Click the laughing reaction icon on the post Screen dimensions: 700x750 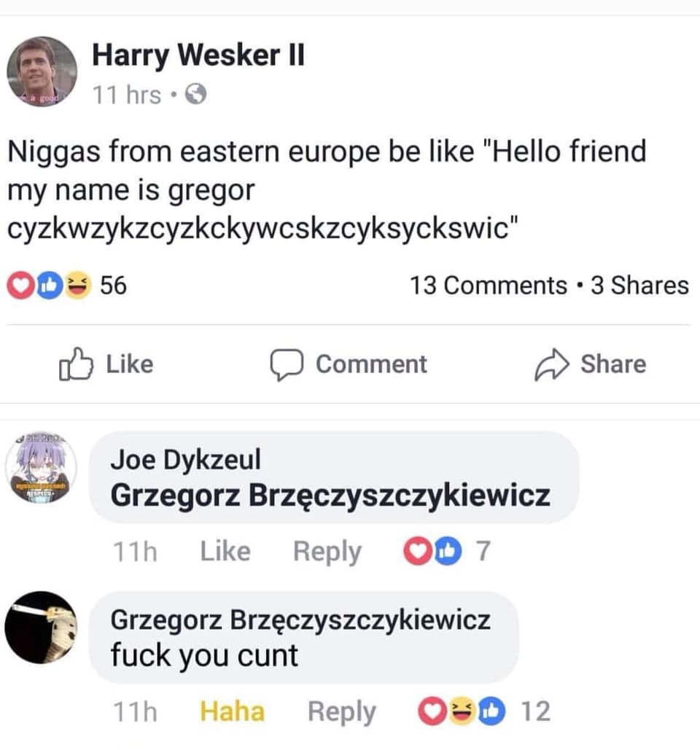(77, 286)
